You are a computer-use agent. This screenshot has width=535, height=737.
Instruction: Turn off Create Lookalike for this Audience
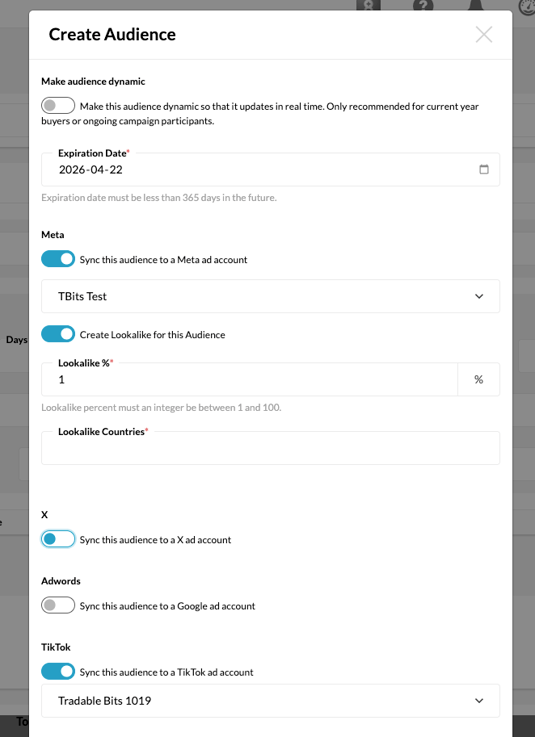tap(58, 334)
